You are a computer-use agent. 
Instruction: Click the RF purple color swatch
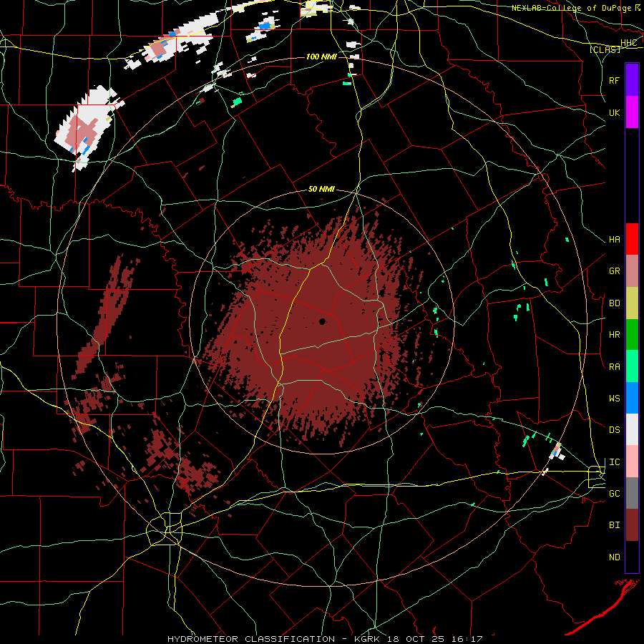(632, 80)
